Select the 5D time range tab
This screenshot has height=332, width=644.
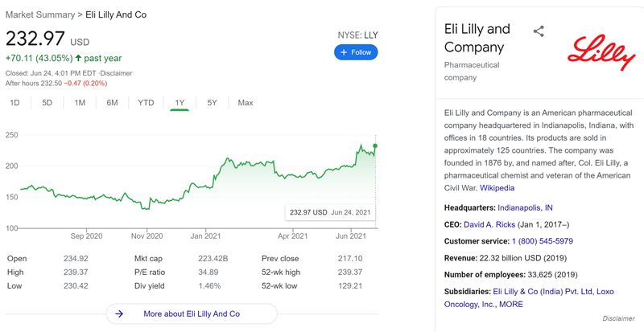[x=47, y=103]
